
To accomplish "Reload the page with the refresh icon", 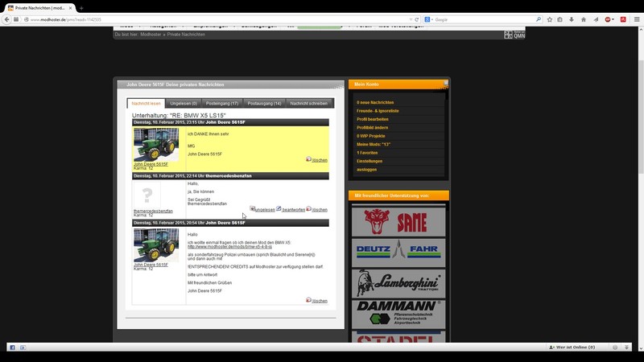I will (x=416, y=19).
